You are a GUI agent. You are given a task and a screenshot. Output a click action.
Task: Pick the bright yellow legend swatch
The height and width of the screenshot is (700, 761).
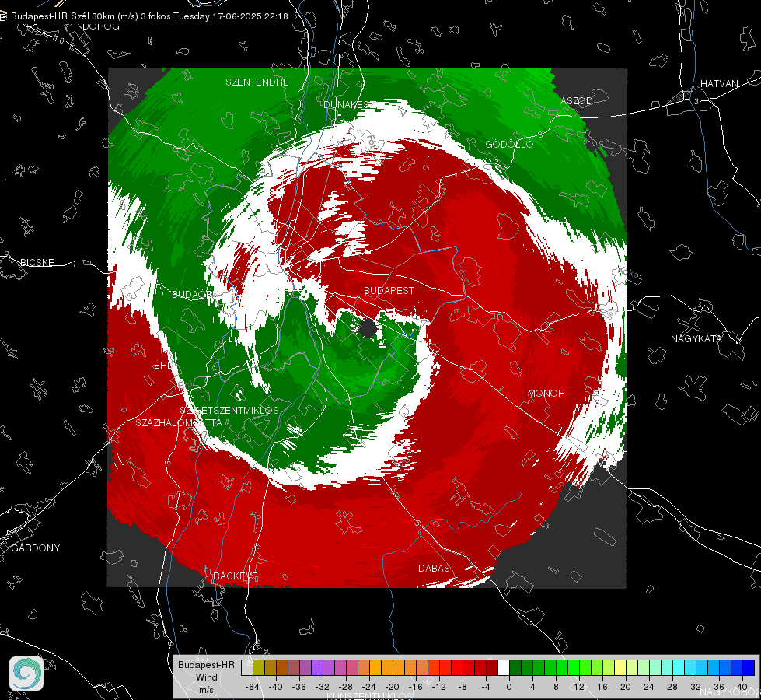pos(620,668)
